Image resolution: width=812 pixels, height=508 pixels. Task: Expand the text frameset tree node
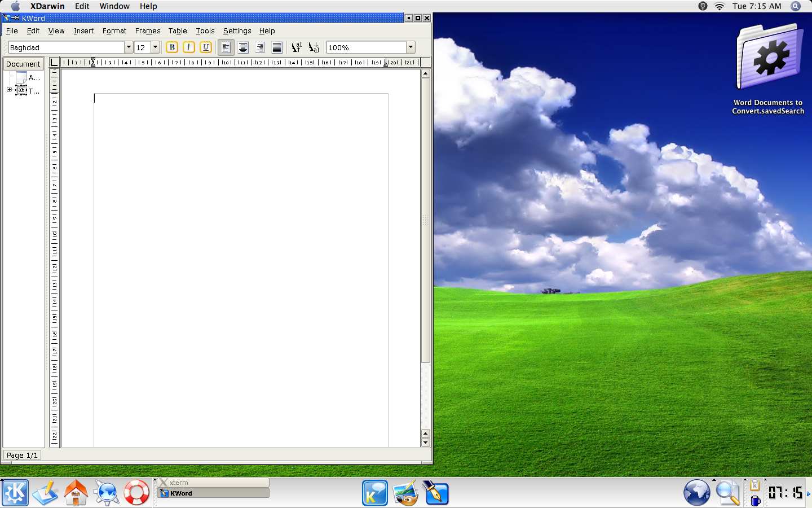click(x=9, y=90)
